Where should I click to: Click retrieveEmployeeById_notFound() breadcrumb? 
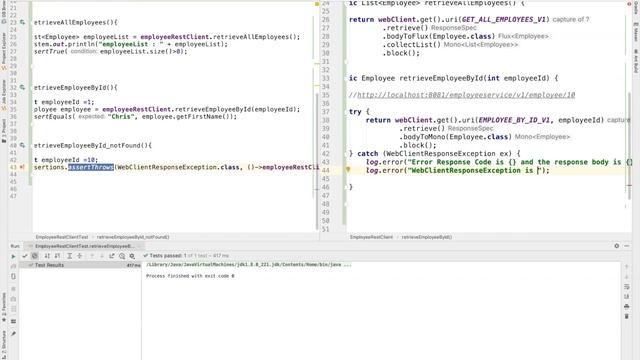tap(133, 237)
